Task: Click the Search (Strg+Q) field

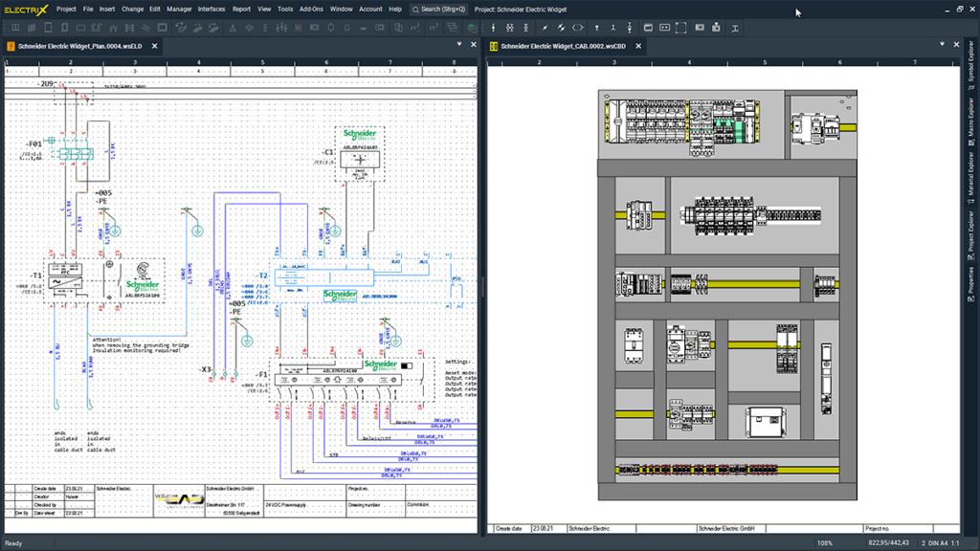Action: coord(438,10)
